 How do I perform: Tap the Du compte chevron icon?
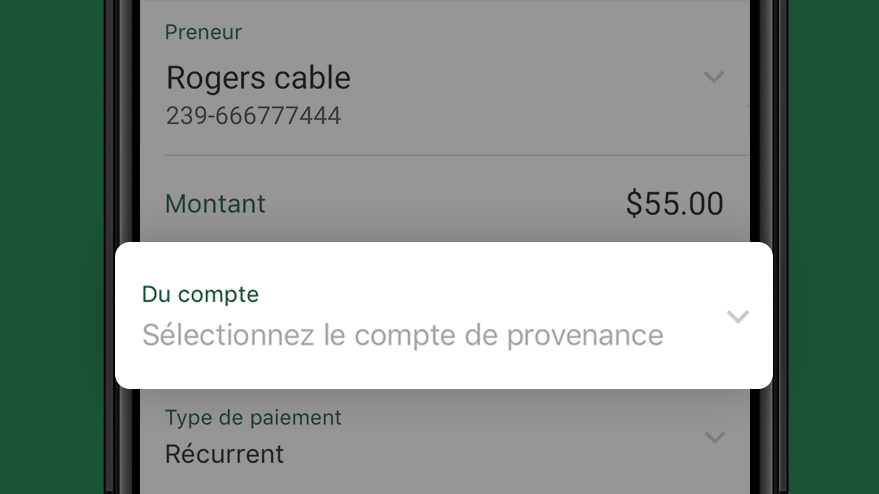[x=738, y=317]
